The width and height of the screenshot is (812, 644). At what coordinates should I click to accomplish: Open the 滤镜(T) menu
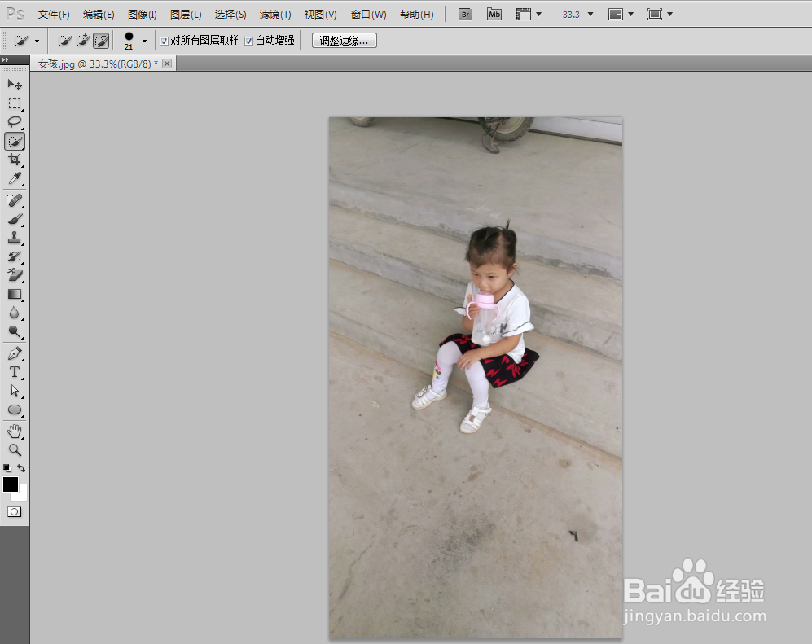click(x=275, y=15)
